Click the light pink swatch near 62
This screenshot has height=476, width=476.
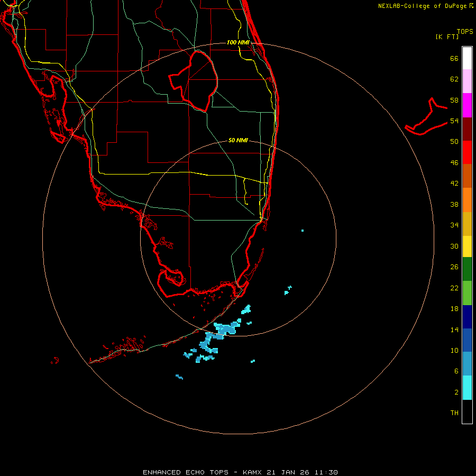(467, 81)
